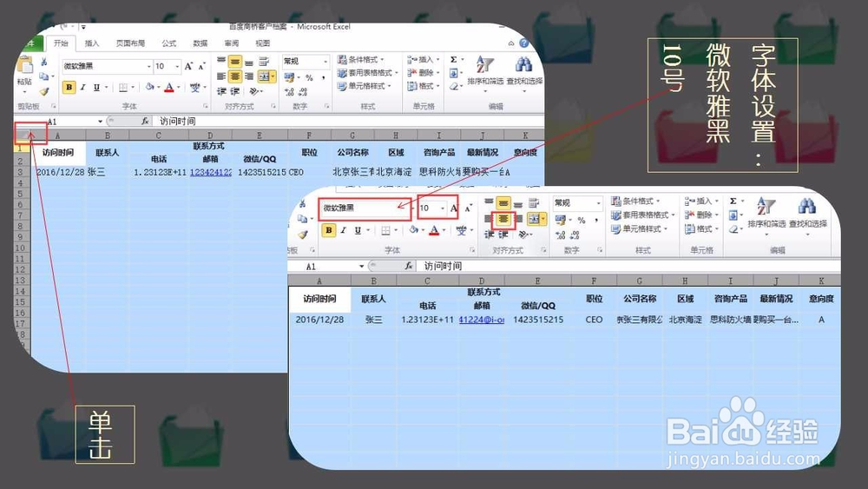Open email hyperlink 41224@i-o in lower Excel window
The width and height of the screenshot is (868, 489).
pyautogui.click(x=482, y=320)
